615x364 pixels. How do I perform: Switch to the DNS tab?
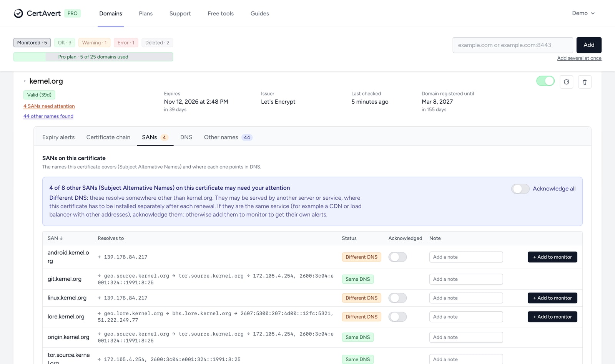click(186, 137)
